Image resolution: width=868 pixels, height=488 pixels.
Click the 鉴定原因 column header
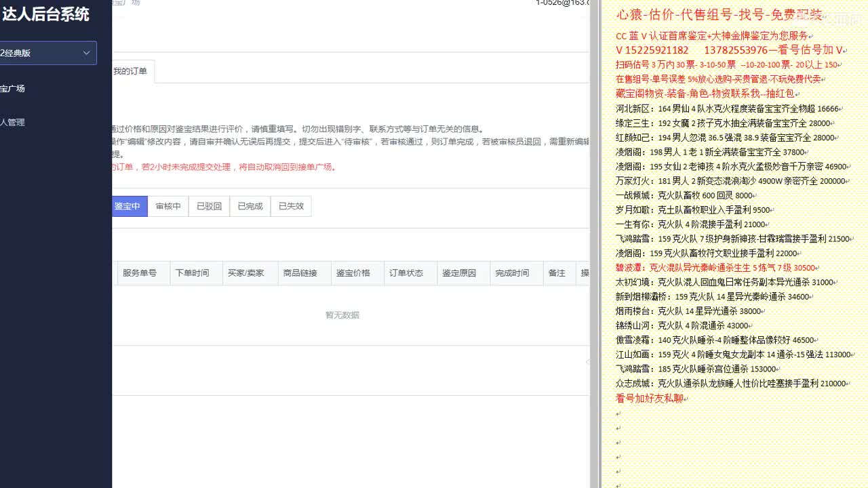tap(459, 273)
